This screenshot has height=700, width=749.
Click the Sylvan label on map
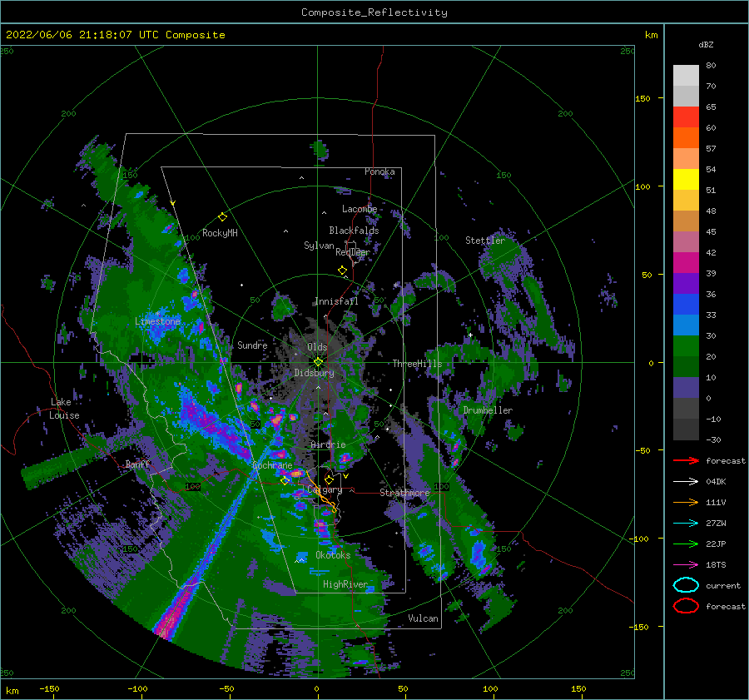point(319,246)
